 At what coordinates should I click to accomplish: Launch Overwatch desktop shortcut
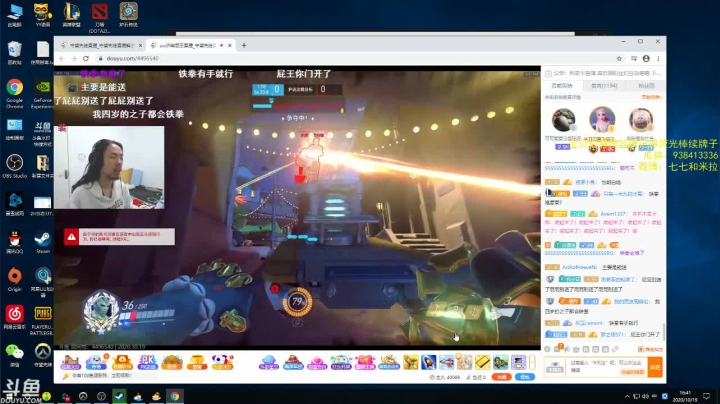click(x=43, y=355)
